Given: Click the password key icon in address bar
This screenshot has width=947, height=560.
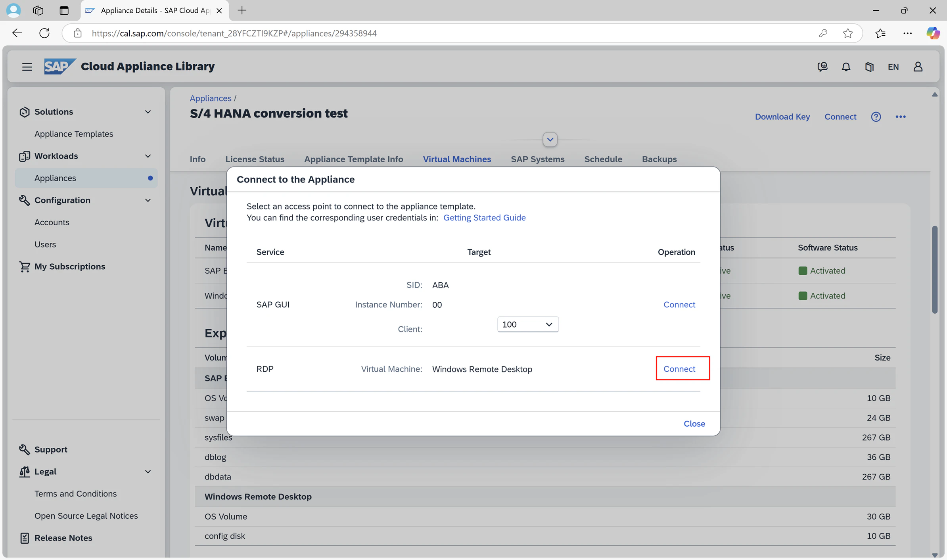Looking at the screenshot, I should click(823, 33).
